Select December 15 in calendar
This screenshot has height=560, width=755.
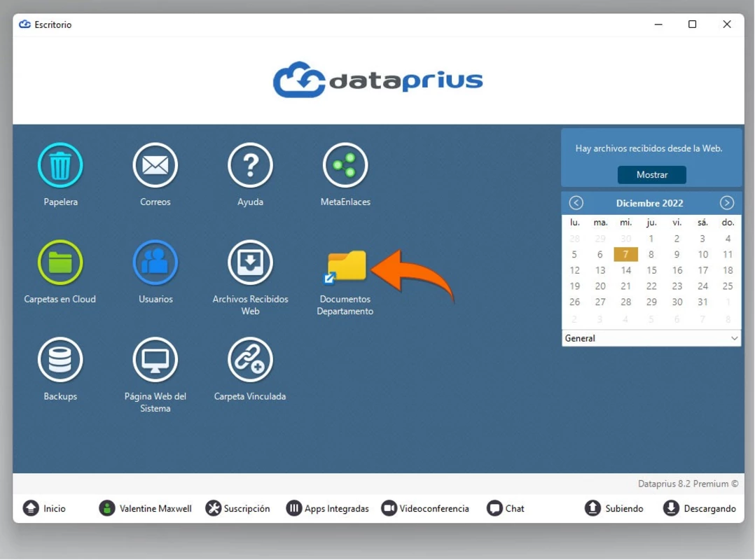coord(651,270)
